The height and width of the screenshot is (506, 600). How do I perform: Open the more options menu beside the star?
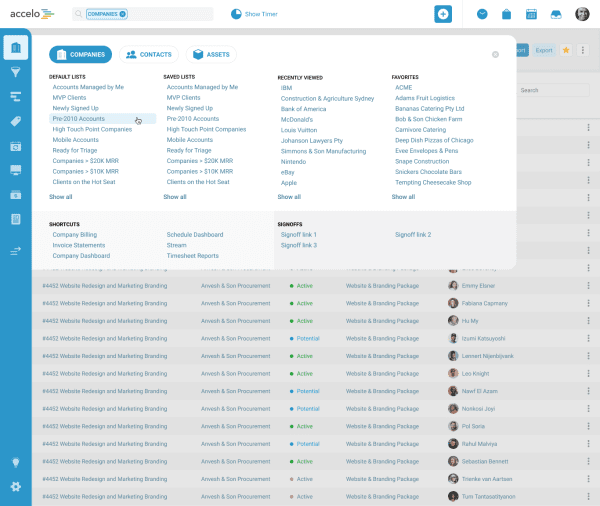click(582, 50)
